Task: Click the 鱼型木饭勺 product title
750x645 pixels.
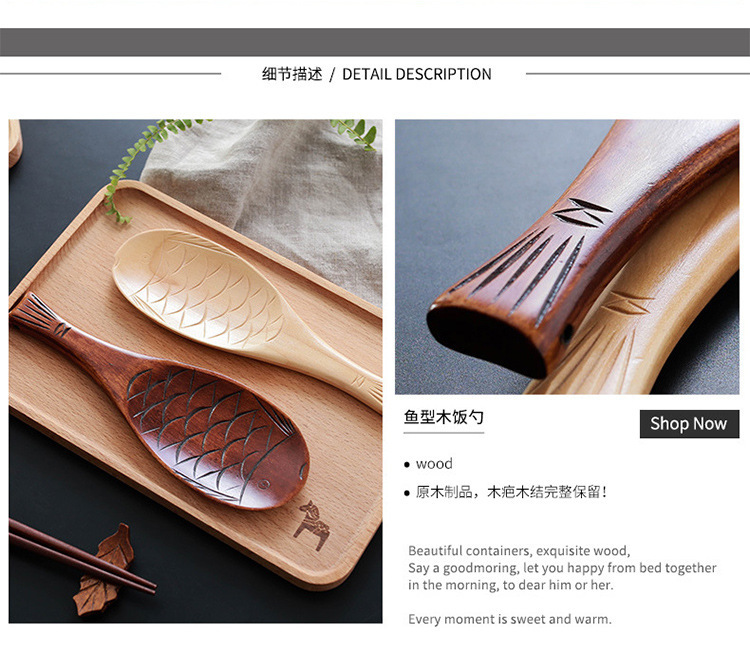Action: 443,417
